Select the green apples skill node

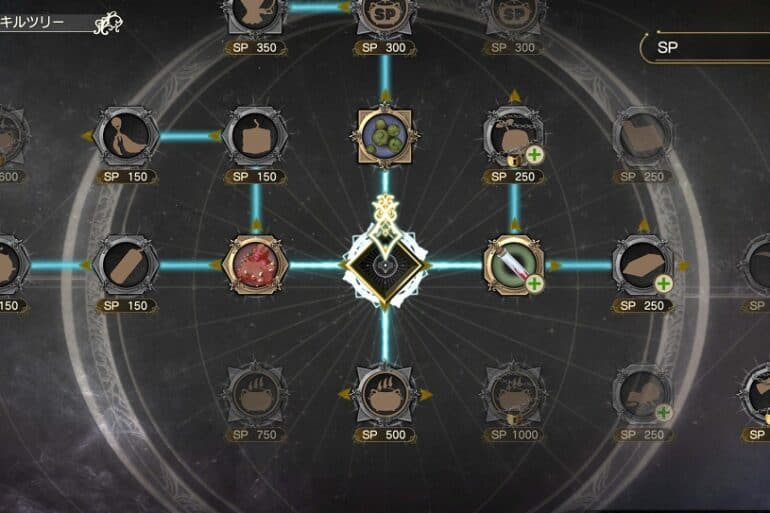pyautogui.click(x=385, y=136)
